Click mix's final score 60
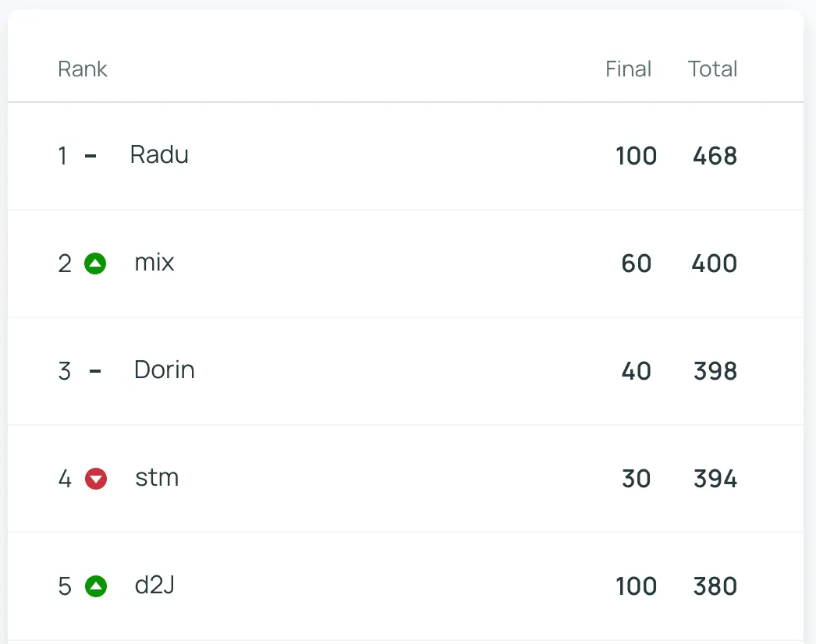 [636, 264]
